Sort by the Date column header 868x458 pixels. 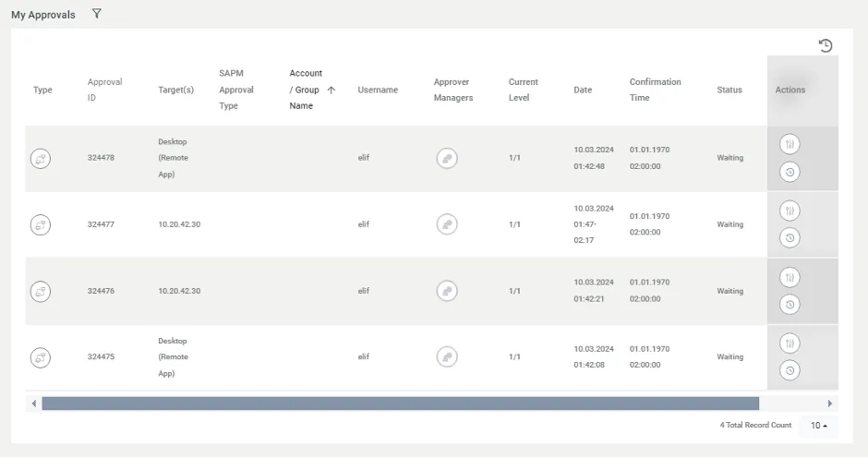pyautogui.click(x=583, y=90)
